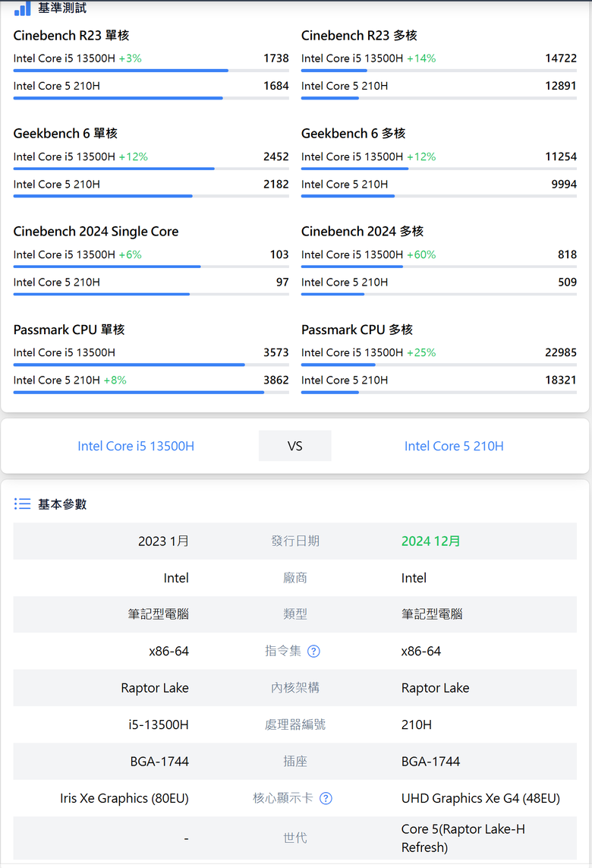Image resolution: width=592 pixels, height=868 pixels.
Task: Select the Cinebench R23 單核 heading
Action: 71,36
